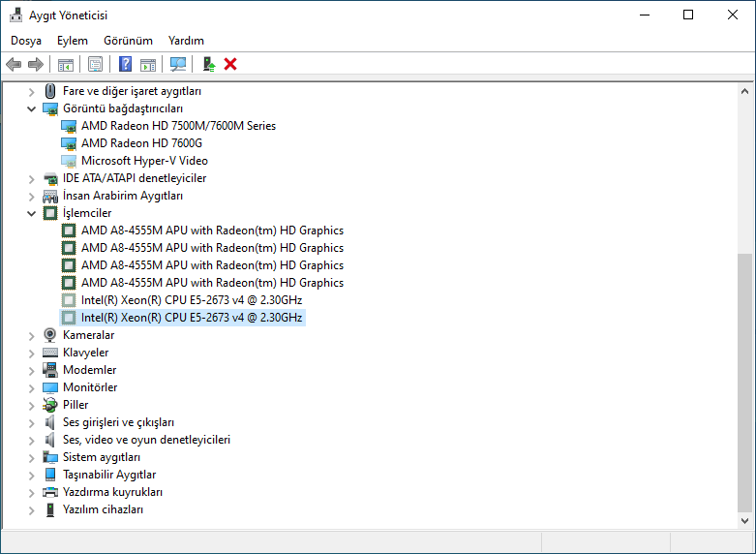Click the printer icon beside Yazdırma kuyrukları
The height and width of the screenshot is (554, 756).
point(50,492)
